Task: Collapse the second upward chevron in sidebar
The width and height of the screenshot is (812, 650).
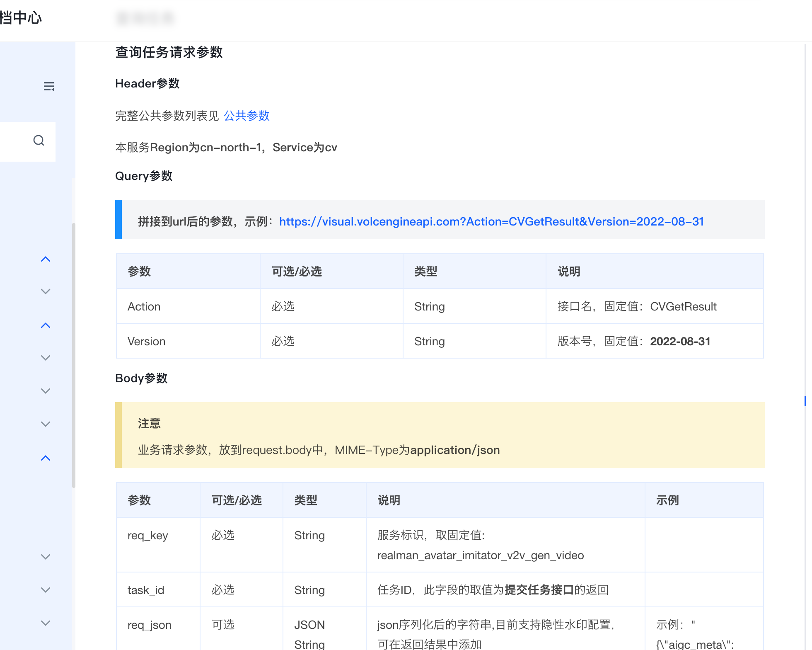Action: tap(46, 325)
